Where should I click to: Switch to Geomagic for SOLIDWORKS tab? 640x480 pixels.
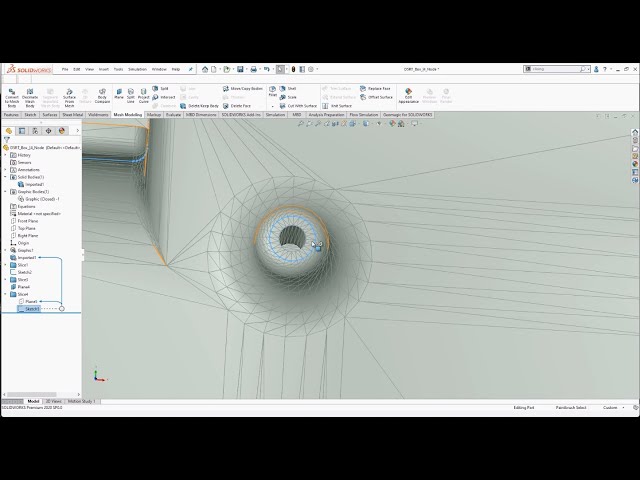[x=407, y=115]
